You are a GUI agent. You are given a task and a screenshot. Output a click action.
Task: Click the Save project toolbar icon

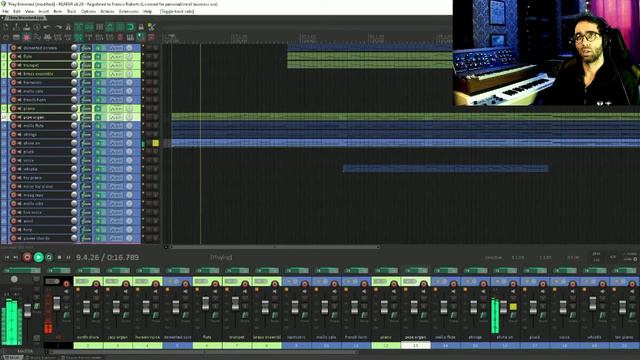pyautogui.click(x=27, y=27)
